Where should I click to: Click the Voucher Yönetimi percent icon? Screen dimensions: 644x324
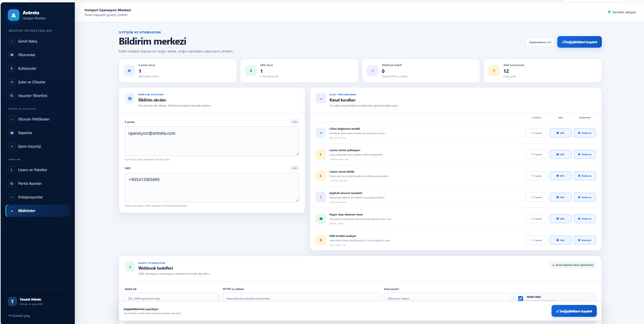[x=12, y=96]
